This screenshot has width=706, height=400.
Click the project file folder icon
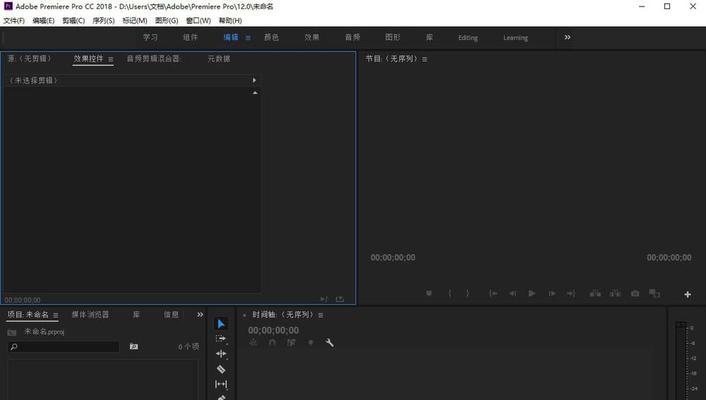point(12,332)
